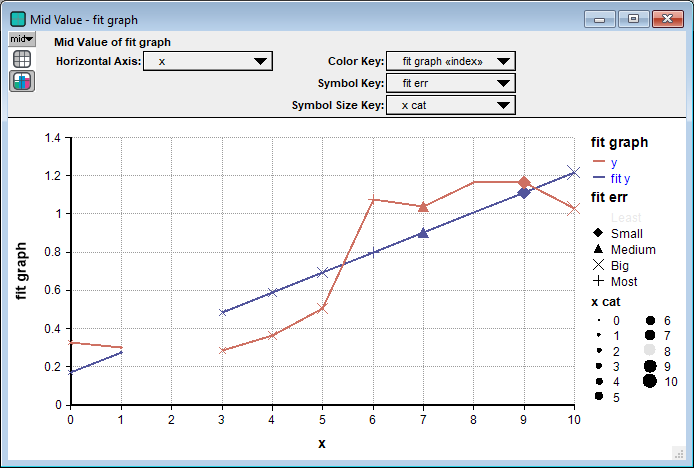Click the x-axis tick label 2
694x468 pixels.
point(171,419)
